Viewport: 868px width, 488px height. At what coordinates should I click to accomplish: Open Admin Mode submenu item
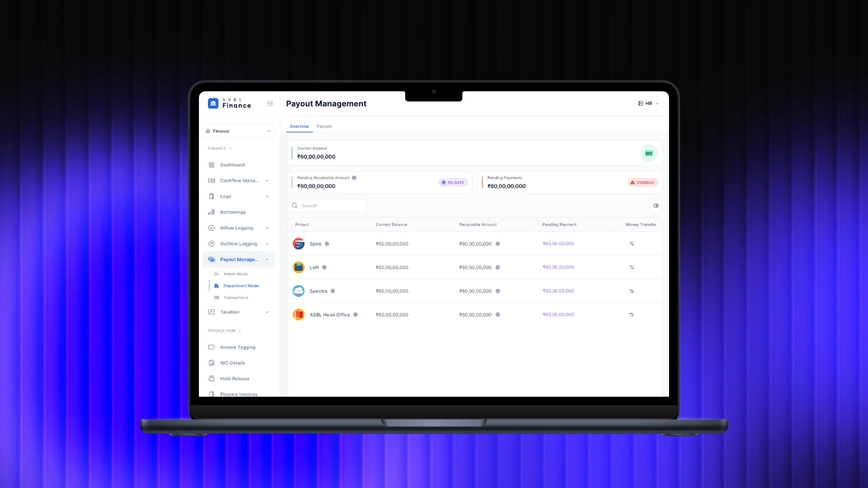tap(236, 274)
